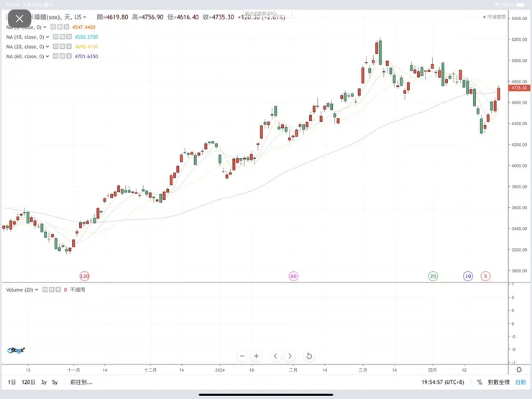Click the MA value 4550.2700
532x399 pixels.
[86, 37]
